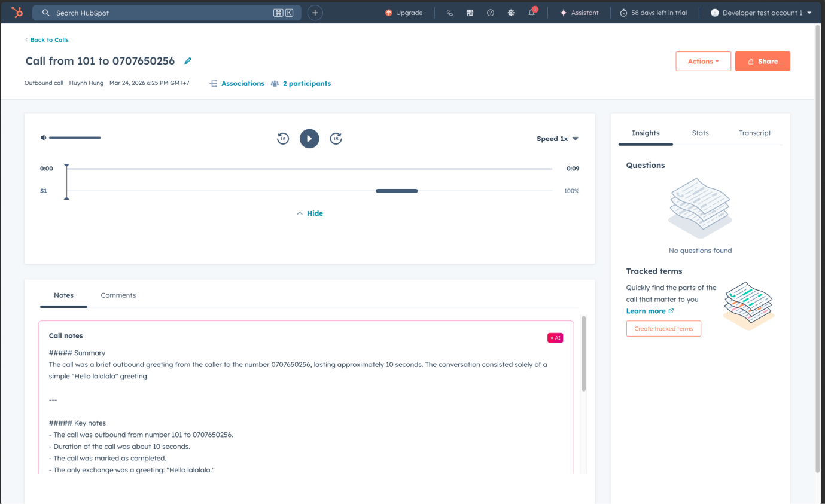Open the 2 participants link
Image resolution: width=825 pixels, height=504 pixels.
[307, 84]
